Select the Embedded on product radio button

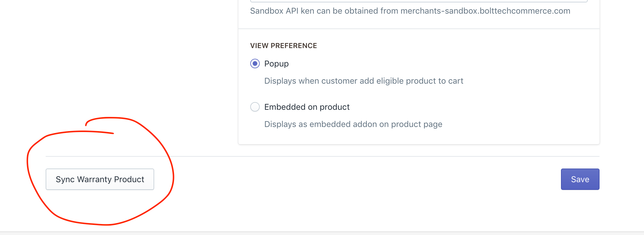255,107
